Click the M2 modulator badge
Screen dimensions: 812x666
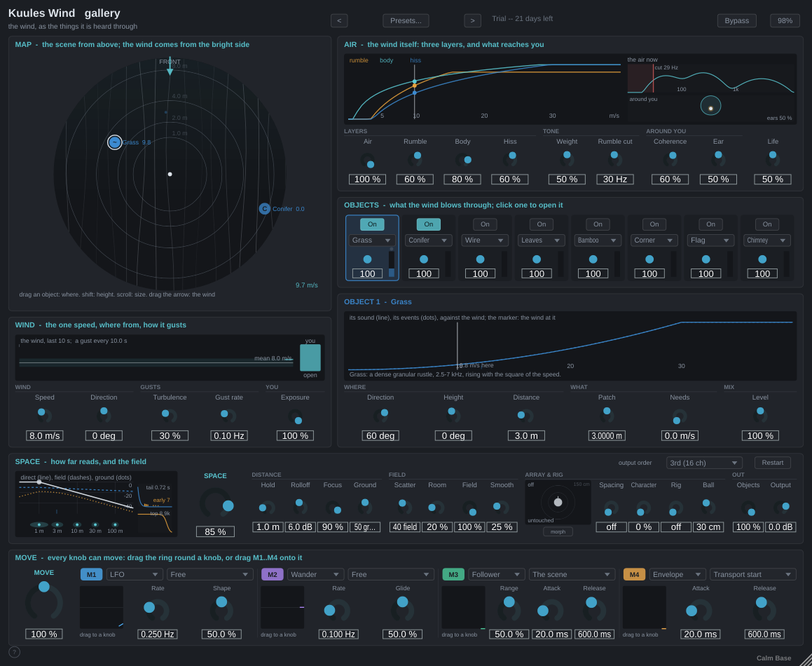[273, 574]
